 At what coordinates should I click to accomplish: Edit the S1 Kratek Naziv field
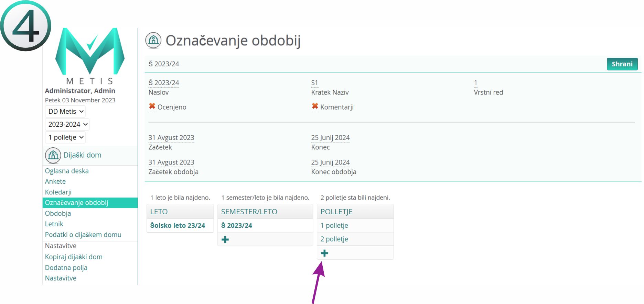coord(314,83)
